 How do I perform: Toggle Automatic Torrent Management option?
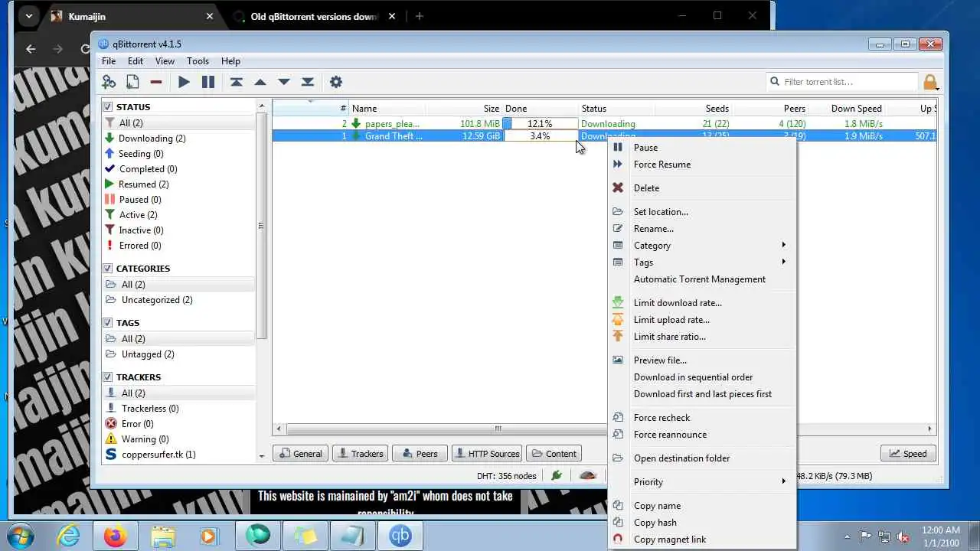[x=699, y=279]
